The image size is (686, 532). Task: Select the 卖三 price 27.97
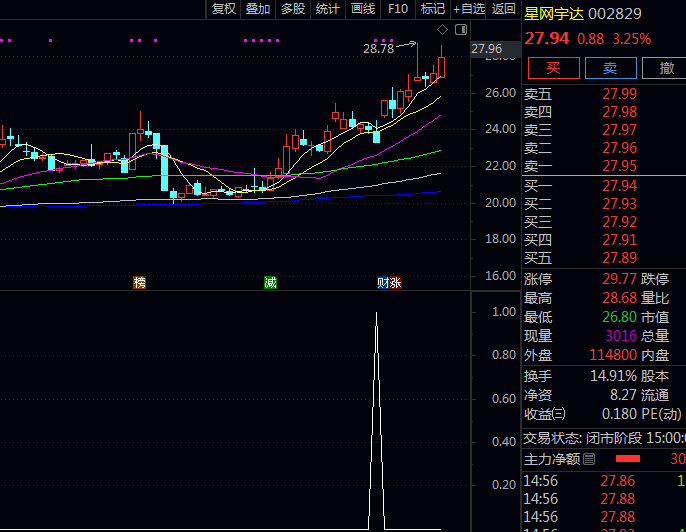[x=620, y=130]
